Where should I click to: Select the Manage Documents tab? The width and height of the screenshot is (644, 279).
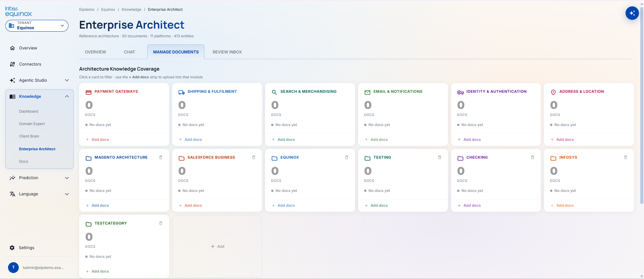click(x=176, y=52)
